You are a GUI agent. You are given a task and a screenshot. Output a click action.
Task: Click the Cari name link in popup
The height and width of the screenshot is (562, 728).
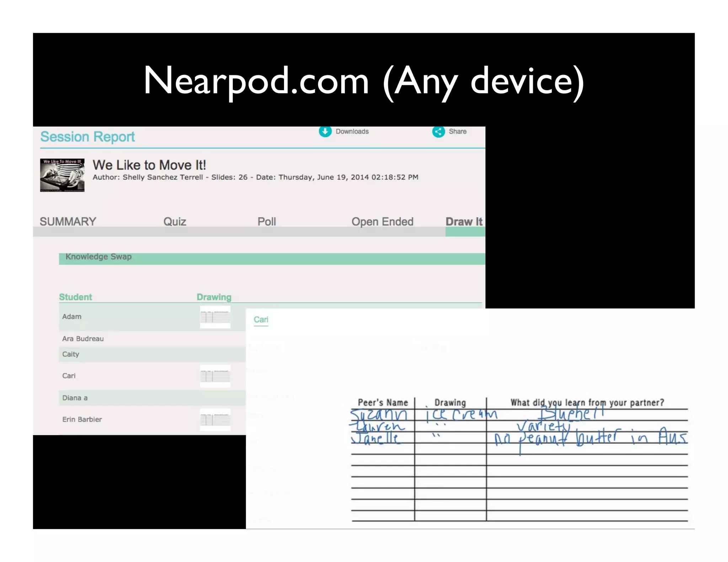click(261, 320)
